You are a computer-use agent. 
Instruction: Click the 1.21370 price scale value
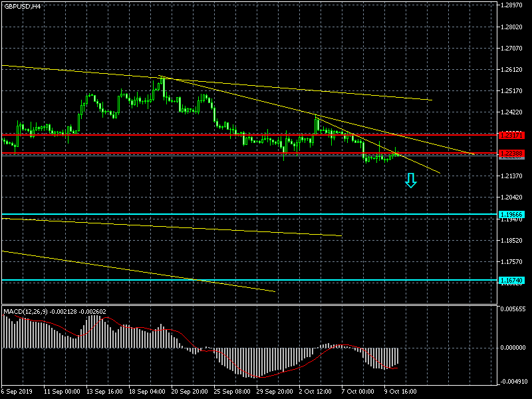tap(513, 176)
